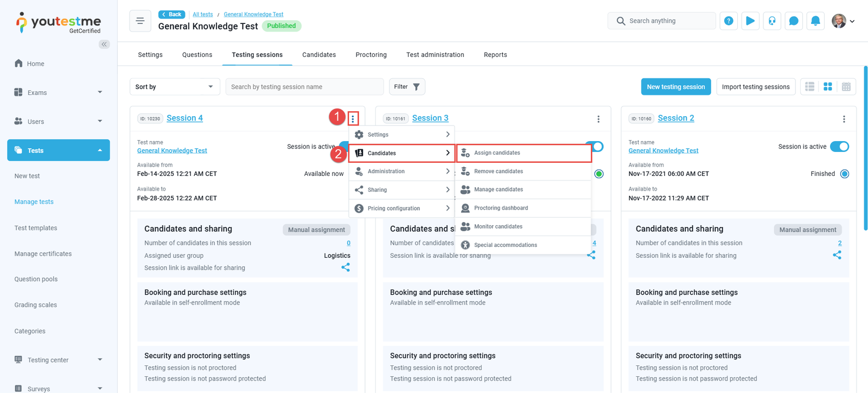
Task: Click the testing session name search field
Action: click(x=304, y=87)
